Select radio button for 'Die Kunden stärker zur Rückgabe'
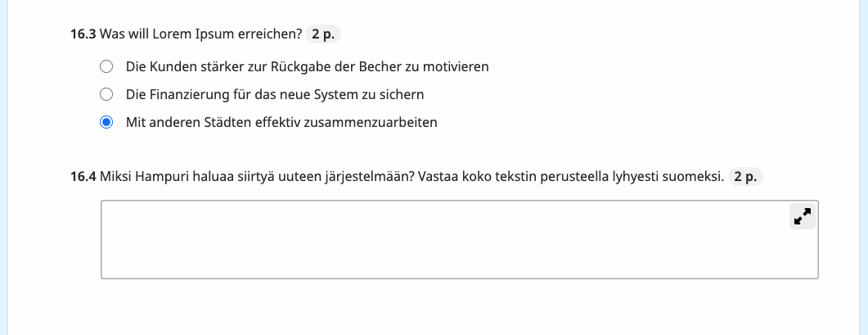868x335 pixels. pyautogui.click(x=106, y=66)
